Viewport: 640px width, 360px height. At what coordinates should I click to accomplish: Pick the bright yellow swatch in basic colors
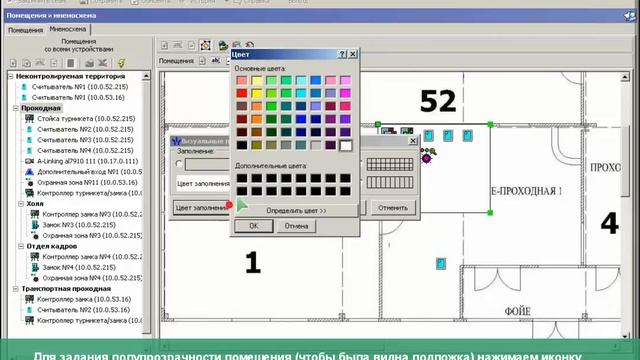(x=256, y=93)
